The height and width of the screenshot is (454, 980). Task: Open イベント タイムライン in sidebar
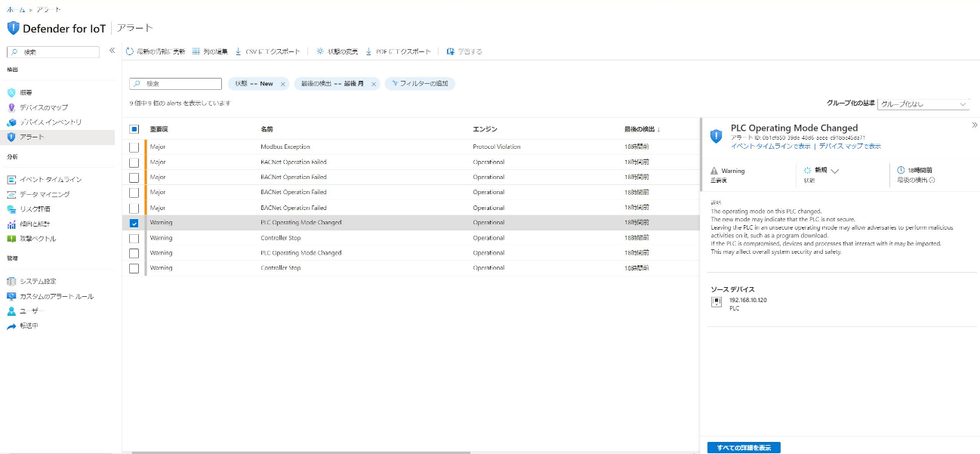click(x=51, y=179)
